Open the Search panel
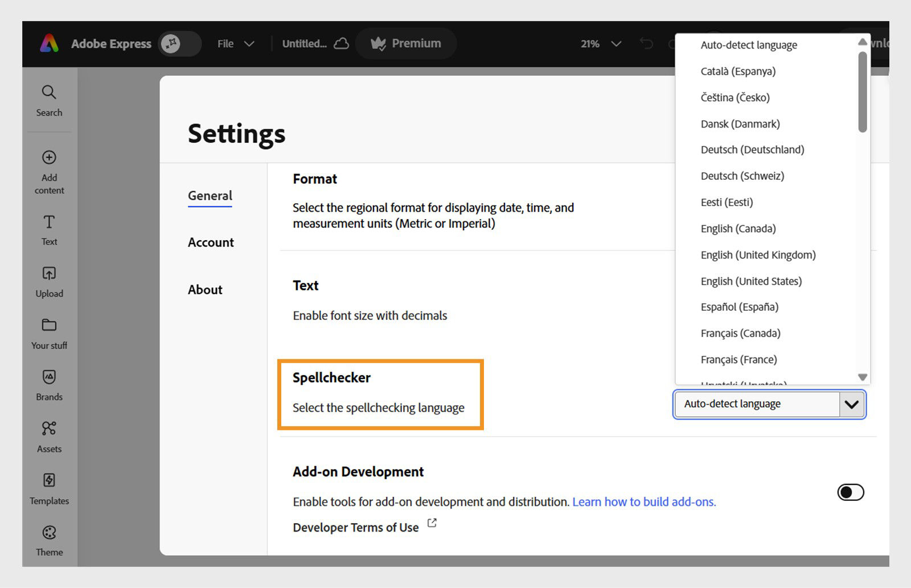Viewport: 911px width, 588px height. point(49,100)
